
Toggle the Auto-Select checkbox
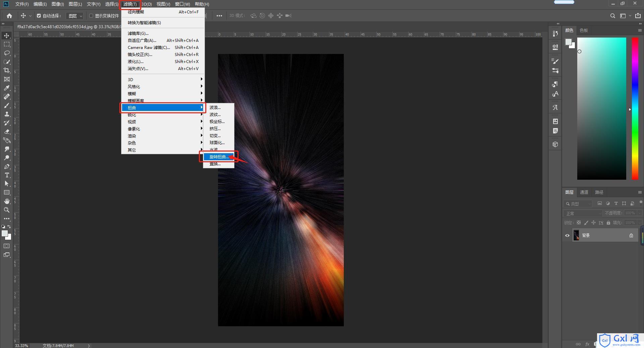pos(39,16)
